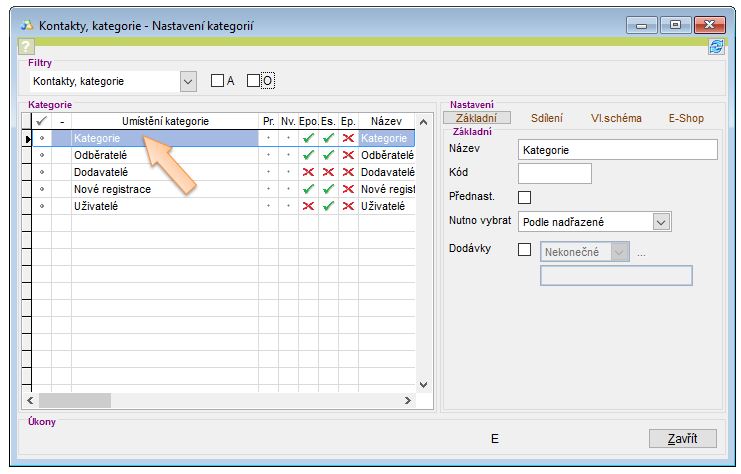Click red Epo. cross in Dodavatelé row
Screen dimensions: 741x474
click(308, 172)
